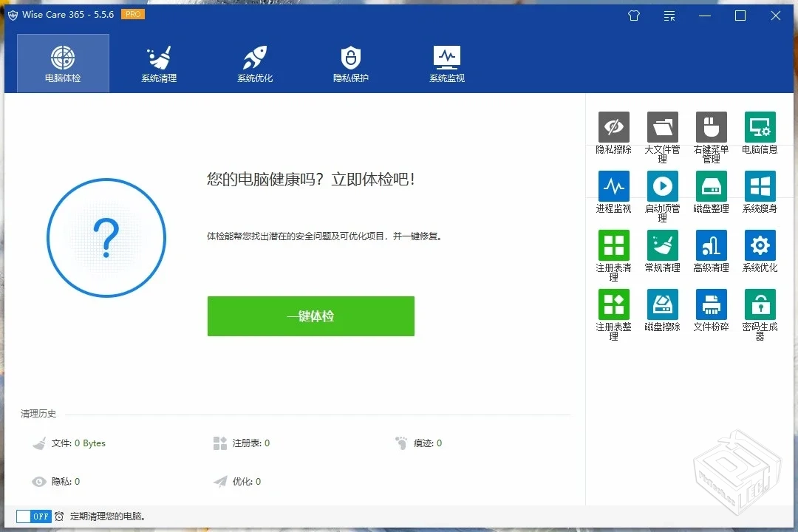Switch to the 系统监视 monitor tab
This screenshot has height=532, width=798.
click(x=446, y=63)
